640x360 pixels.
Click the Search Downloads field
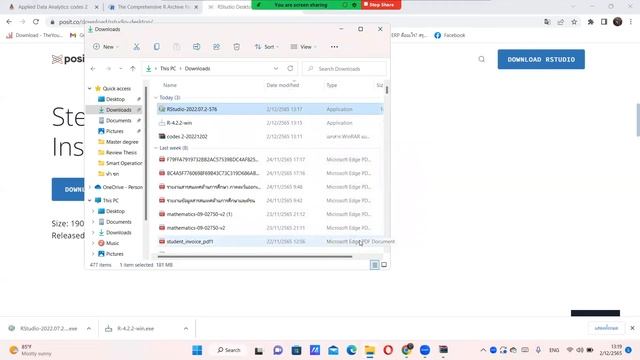click(x=344, y=69)
